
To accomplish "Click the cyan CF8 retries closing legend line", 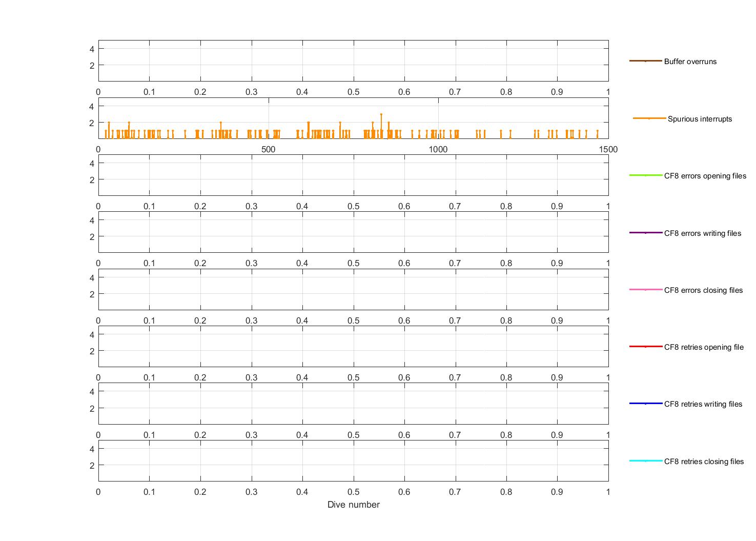I will pyautogui.click(x=646, y=461).
